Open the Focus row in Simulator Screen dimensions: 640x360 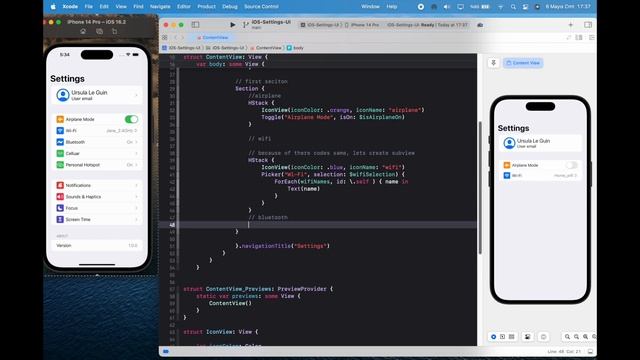coord(97,208)
